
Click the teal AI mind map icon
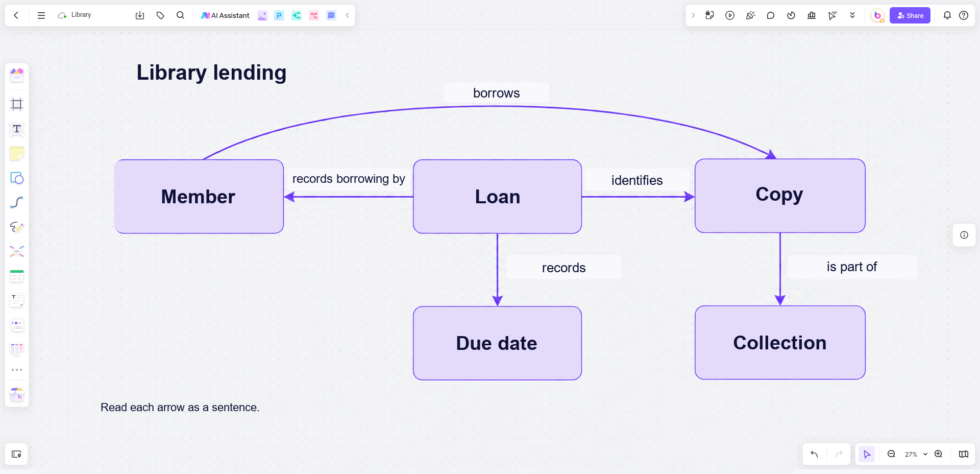point(297,15)
